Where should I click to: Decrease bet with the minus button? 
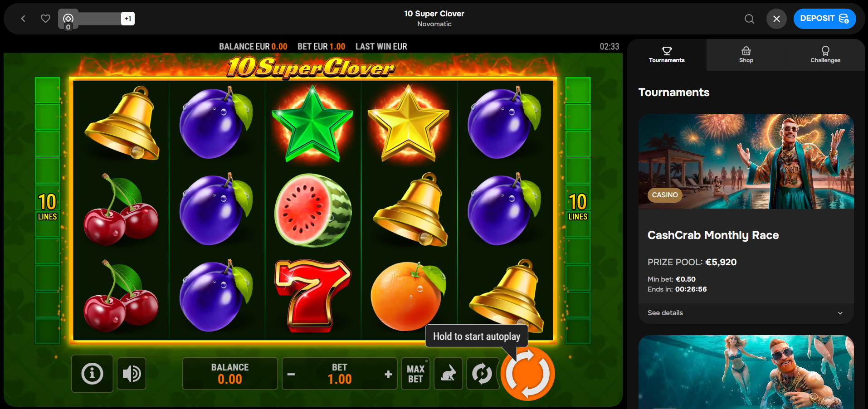291,374
